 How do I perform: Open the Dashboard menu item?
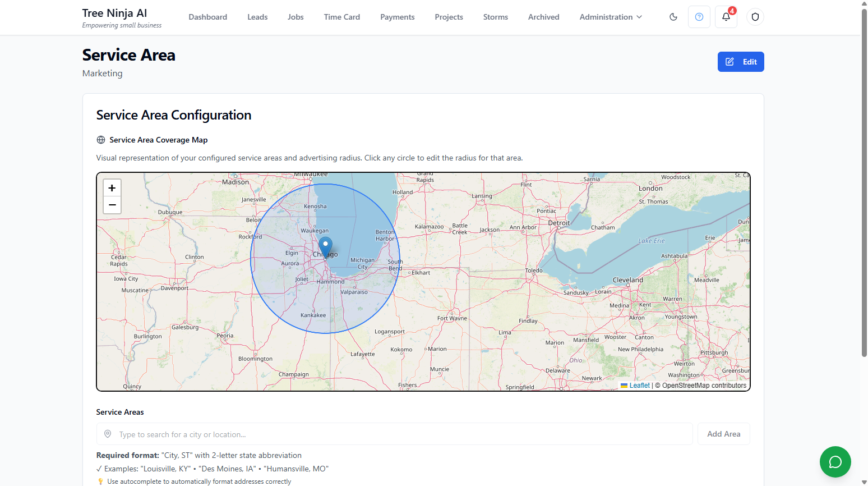click(x=207, y=17)
